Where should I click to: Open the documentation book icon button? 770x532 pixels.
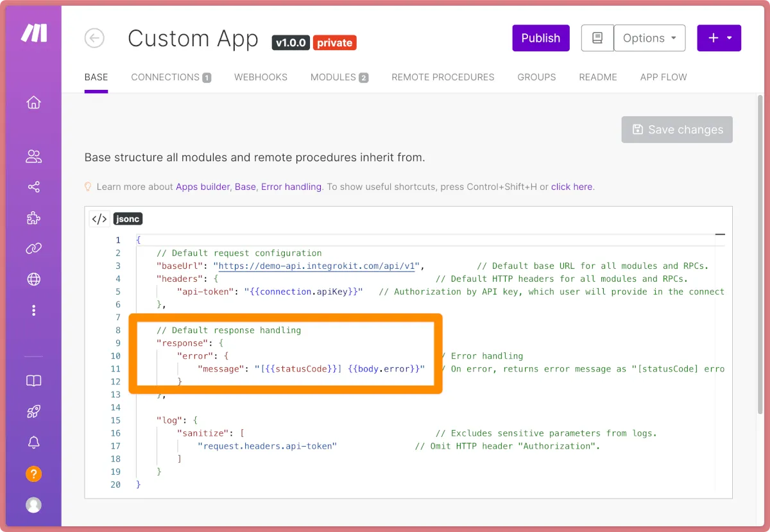tap(597, 39)
